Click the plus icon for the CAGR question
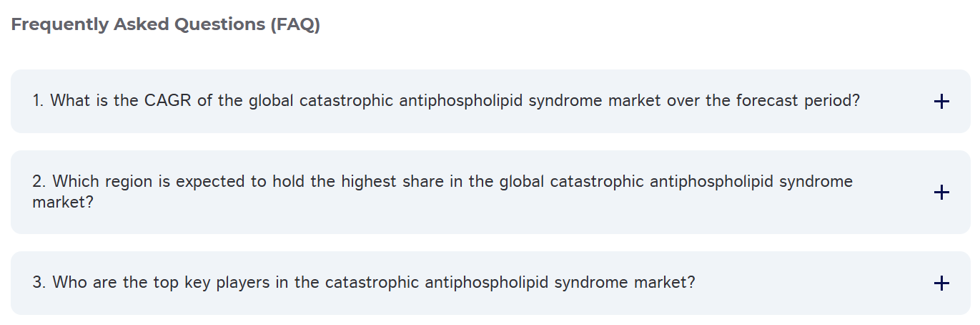This screenshot has height=325, width=980. 941,102
